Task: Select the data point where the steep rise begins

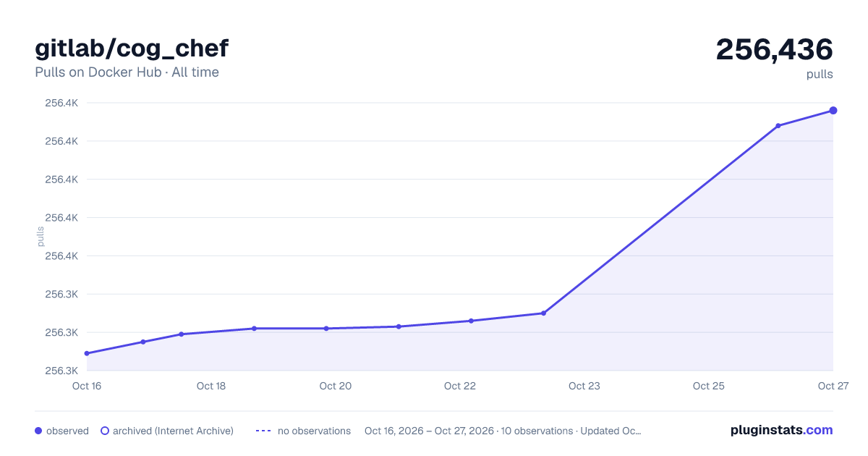Action: tap(543, 313)
